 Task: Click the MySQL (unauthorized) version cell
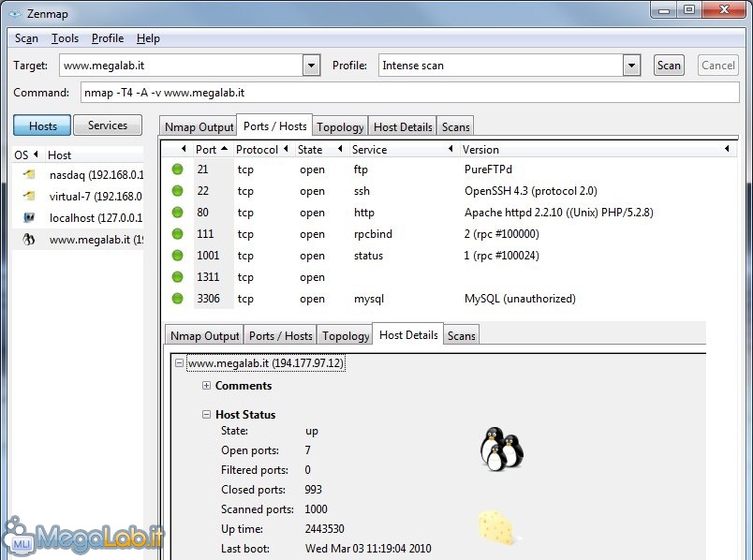click(x=520, y=299)
